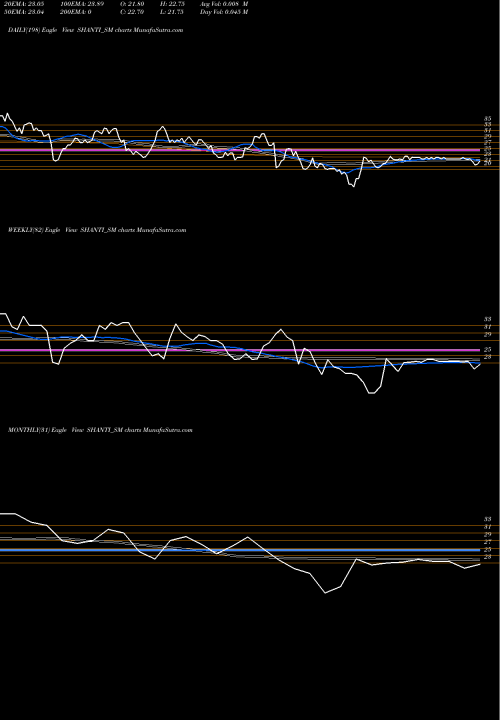Click the 23 label on weekly chart axis

click(x=487, y=357)
